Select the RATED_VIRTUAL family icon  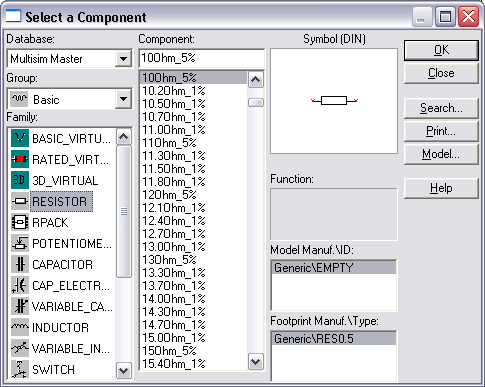pyautogui.click(x=20, y=159)
